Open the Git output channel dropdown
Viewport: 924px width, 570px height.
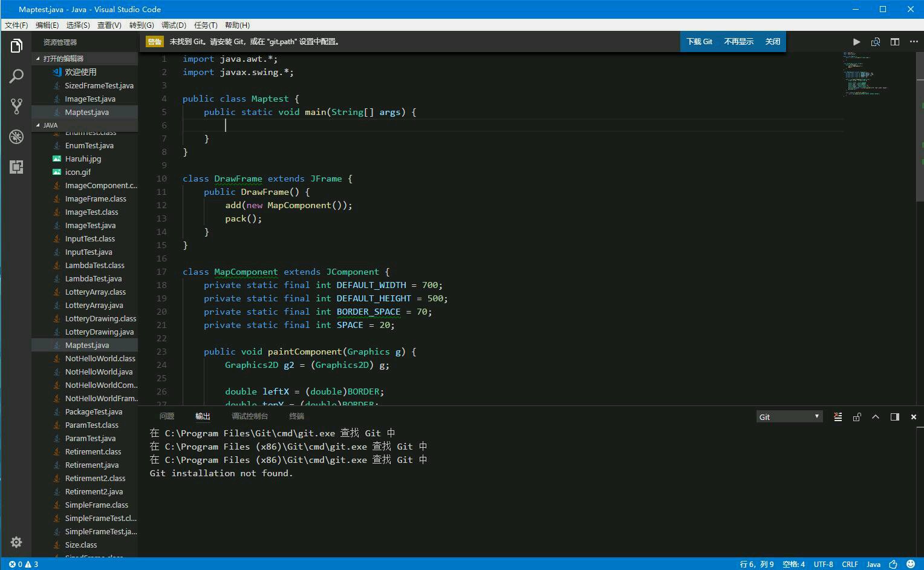pyautogui.click(x=789, y=417)
